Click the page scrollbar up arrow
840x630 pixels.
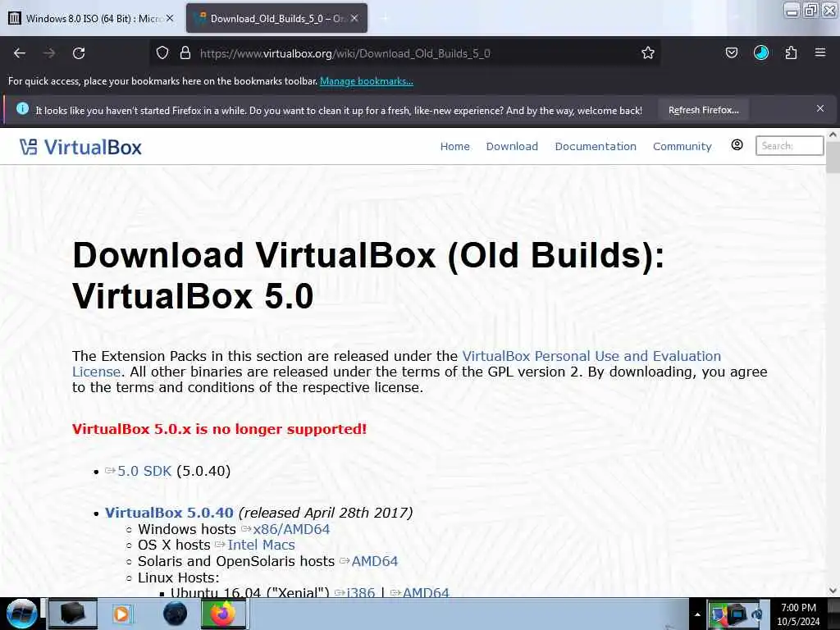coord(833,135)
